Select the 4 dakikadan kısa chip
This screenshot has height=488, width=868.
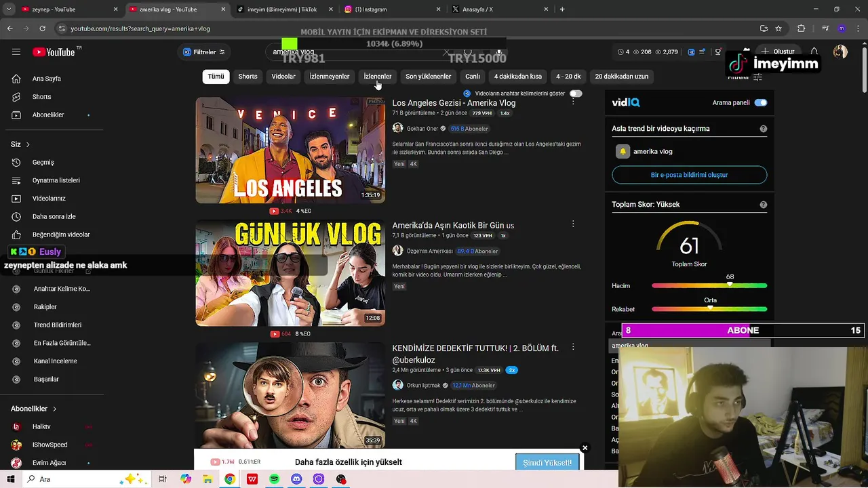[518, 77]
